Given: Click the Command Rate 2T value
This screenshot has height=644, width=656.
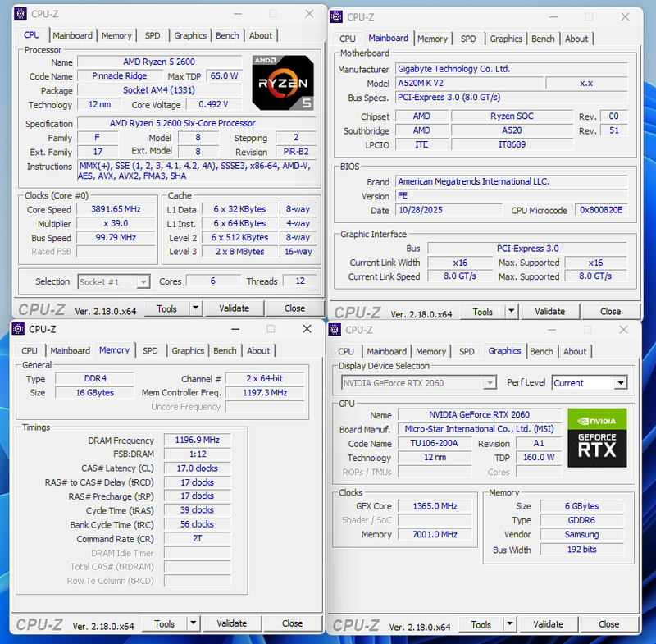Looking at the screenshot, I should pos(197,538).
